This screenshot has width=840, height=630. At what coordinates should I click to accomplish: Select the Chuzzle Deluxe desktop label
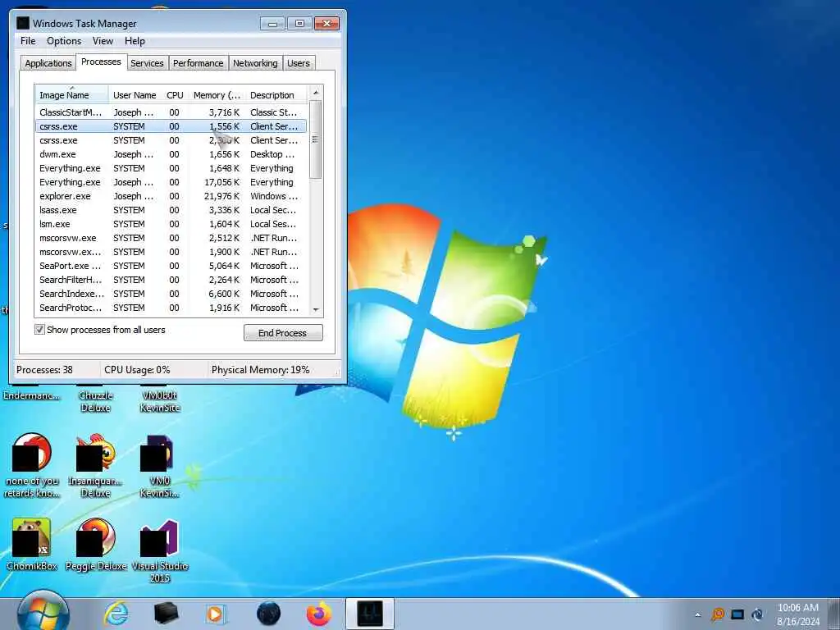(x=95, y=401)
